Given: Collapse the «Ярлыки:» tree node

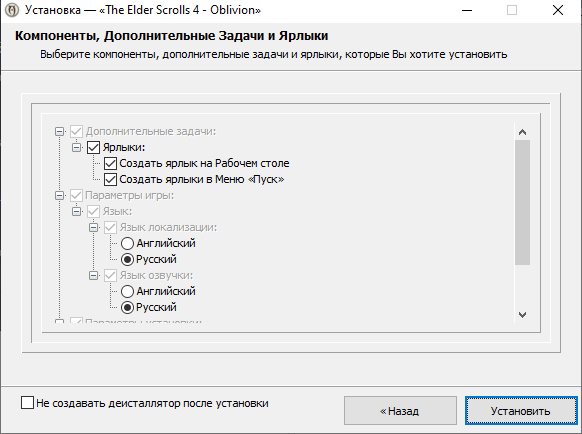Looking at the screenshot, I should 76,147.
